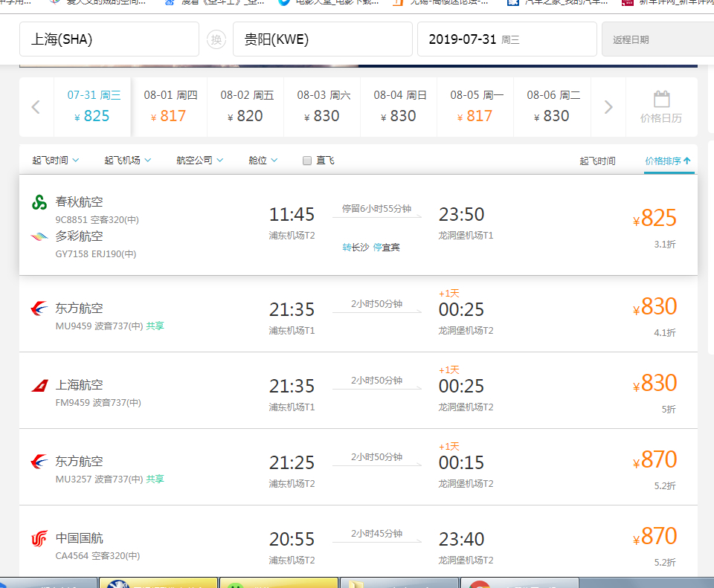Screen dimensions: 714x588
Task: Click the ¥830 price of flight MU9459
Action: [654, 306]
